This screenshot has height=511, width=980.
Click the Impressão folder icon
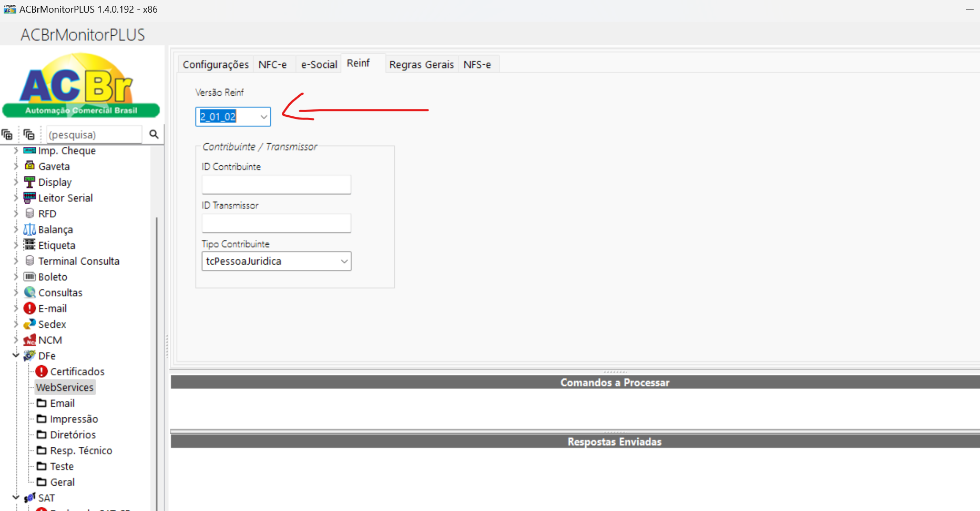[x=42, y=419]
